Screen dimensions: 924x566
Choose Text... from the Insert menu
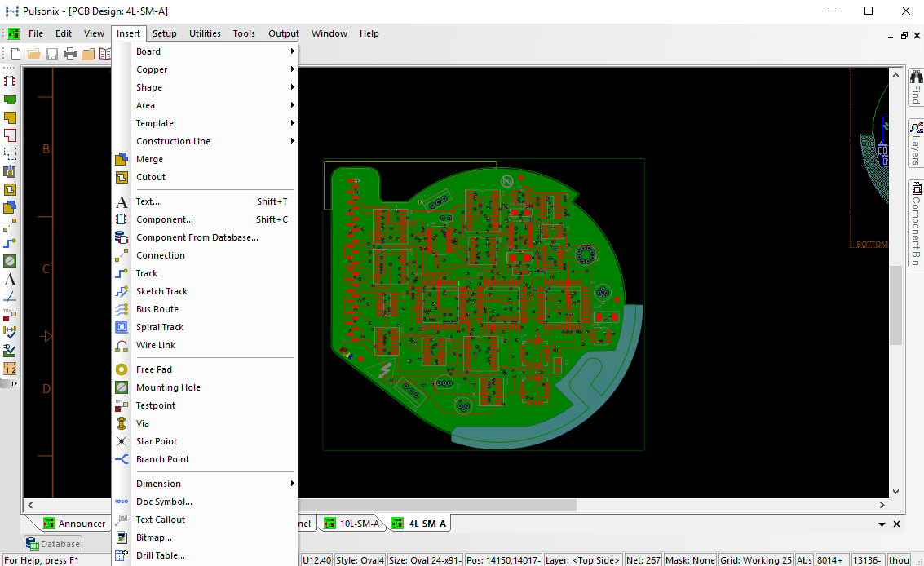205,201
